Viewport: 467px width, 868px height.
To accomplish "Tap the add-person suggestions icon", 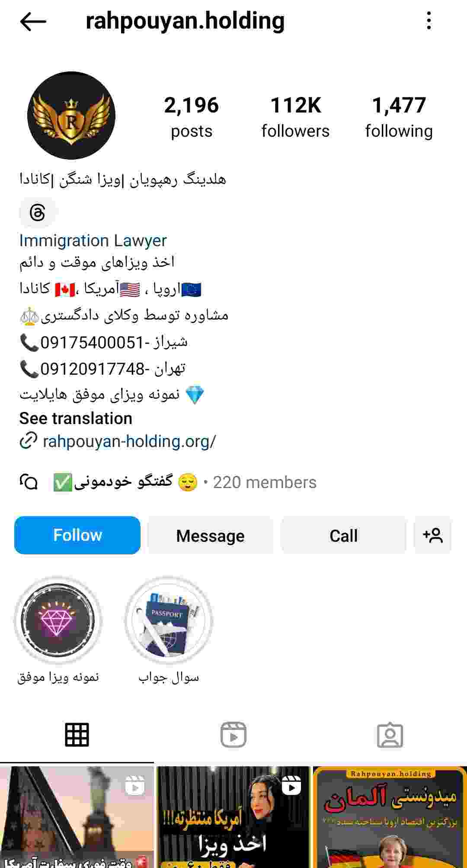I will click(x=432, y=535).
